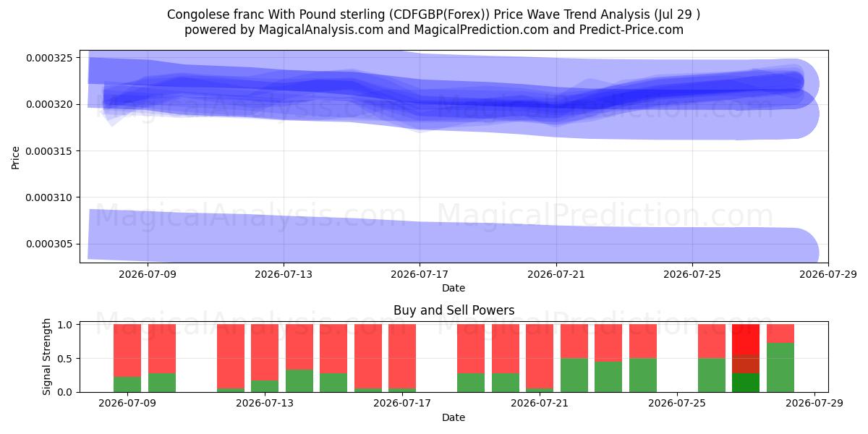
Task: Click 2026-07-25 under the Buy and Sell chart
Action: [677, 404]
